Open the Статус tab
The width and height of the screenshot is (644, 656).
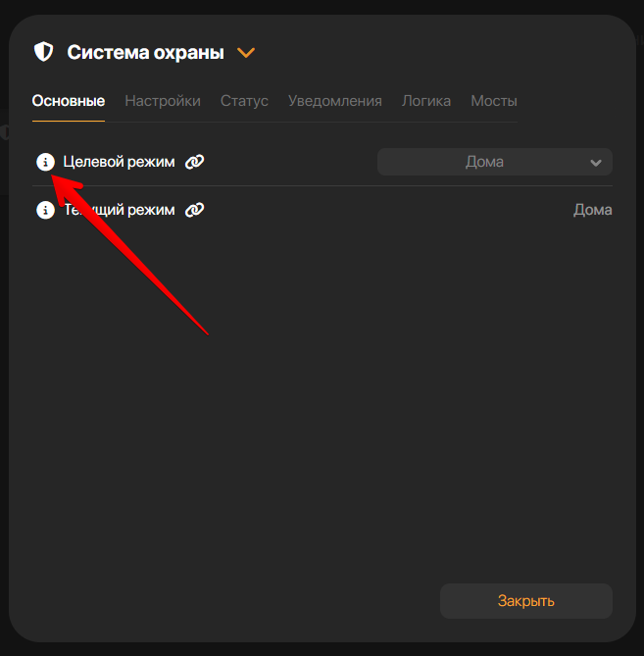pos(244,101)
